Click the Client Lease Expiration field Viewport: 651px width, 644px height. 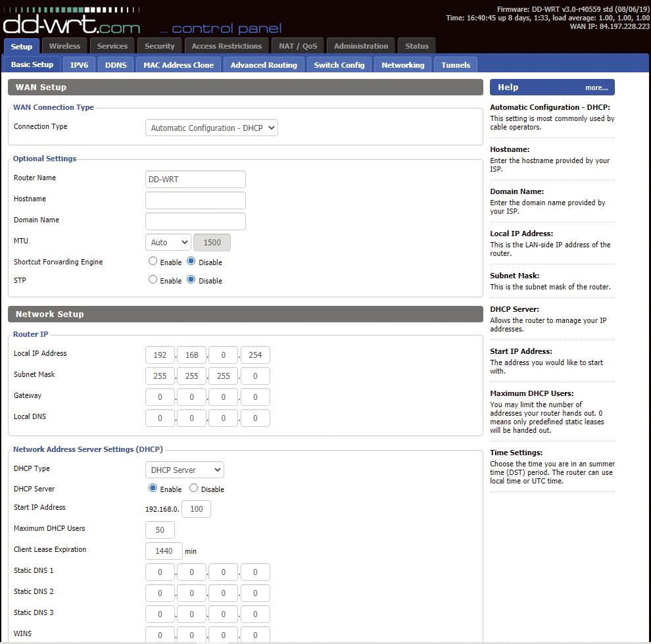[x=164, y=551]
